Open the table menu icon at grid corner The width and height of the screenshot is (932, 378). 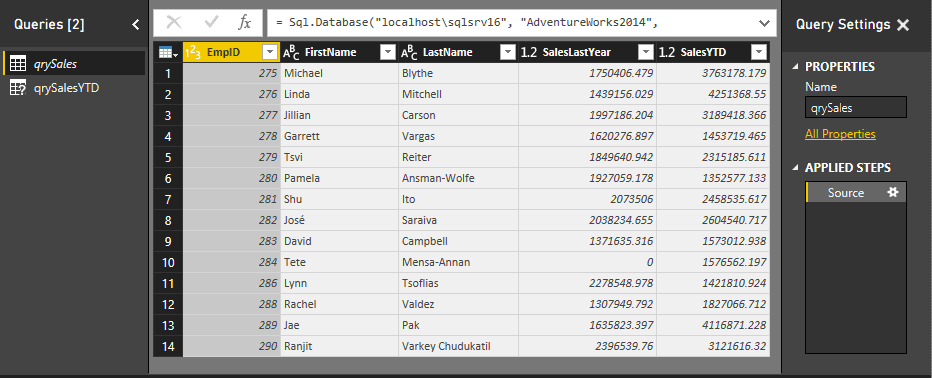point(168,52)
